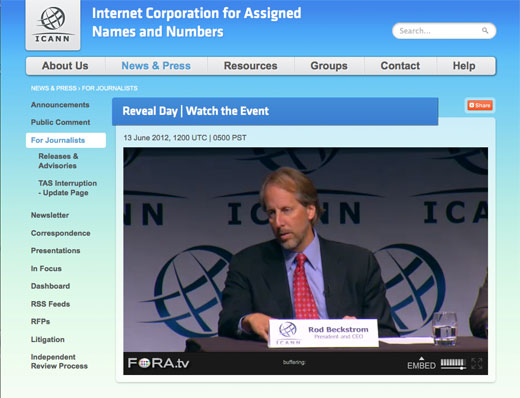Open the FORA.tv logo in the player
520x398 pixels.
click(x=158, y=363)
